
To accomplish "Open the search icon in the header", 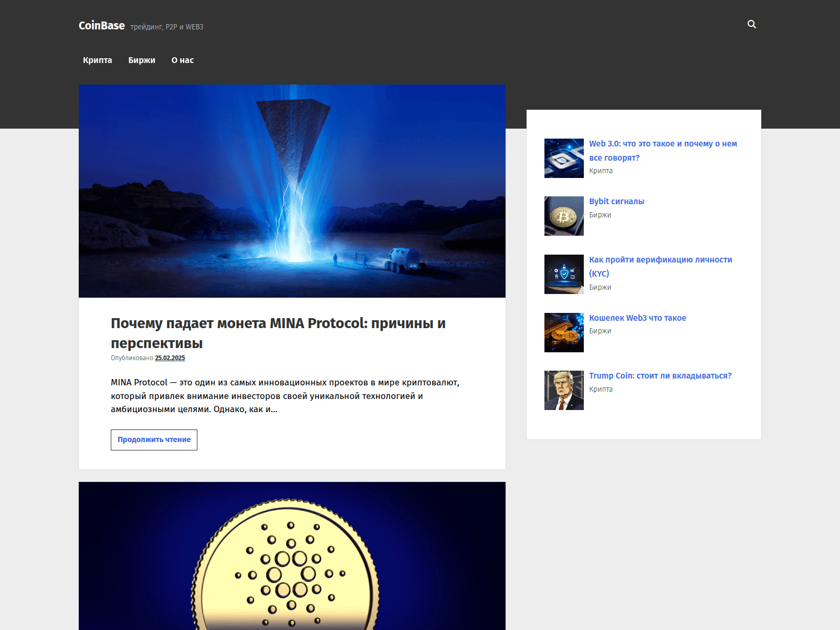I will point(752,25).
